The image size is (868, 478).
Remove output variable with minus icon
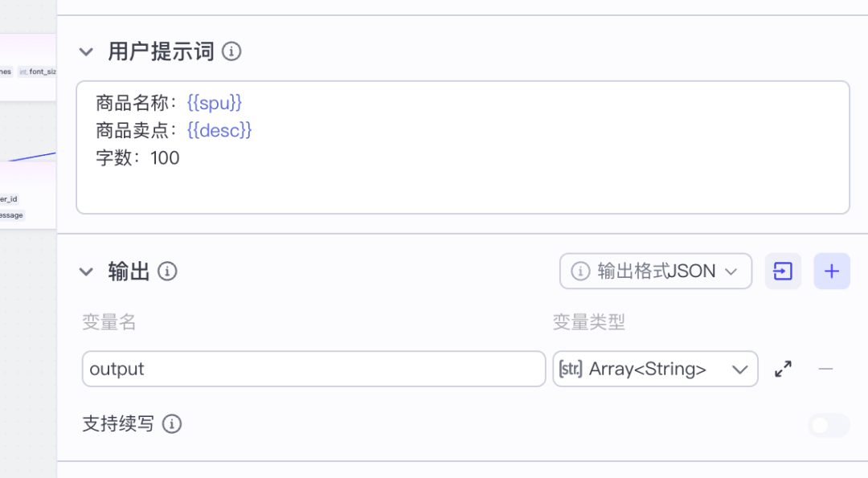click(x=825, y=369)
